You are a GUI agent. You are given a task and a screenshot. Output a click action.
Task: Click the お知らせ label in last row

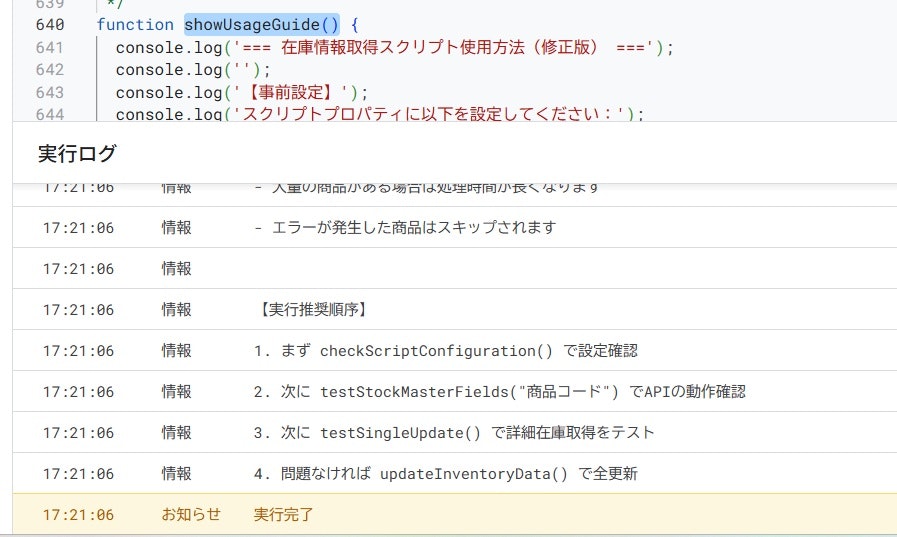[191, 514]
